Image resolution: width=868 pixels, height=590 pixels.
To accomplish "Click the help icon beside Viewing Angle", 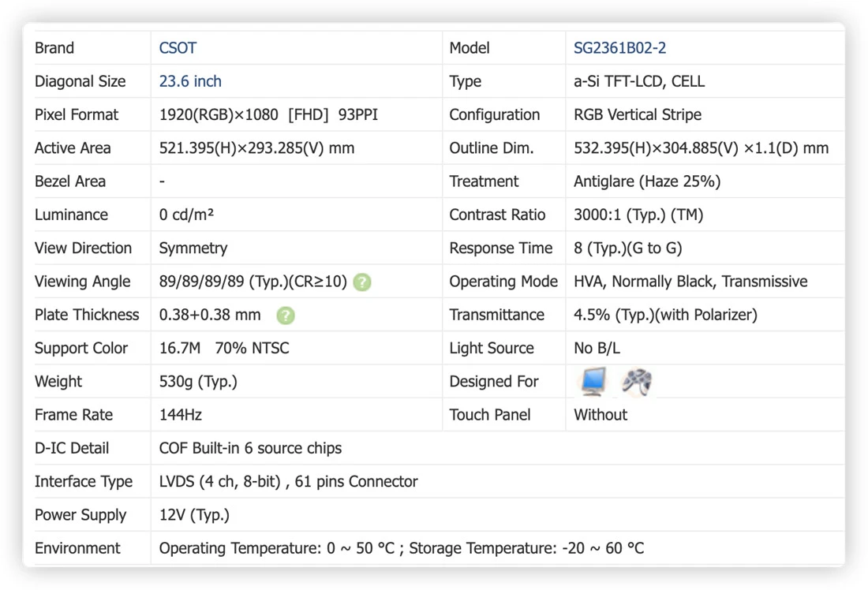I will point(362,282).
